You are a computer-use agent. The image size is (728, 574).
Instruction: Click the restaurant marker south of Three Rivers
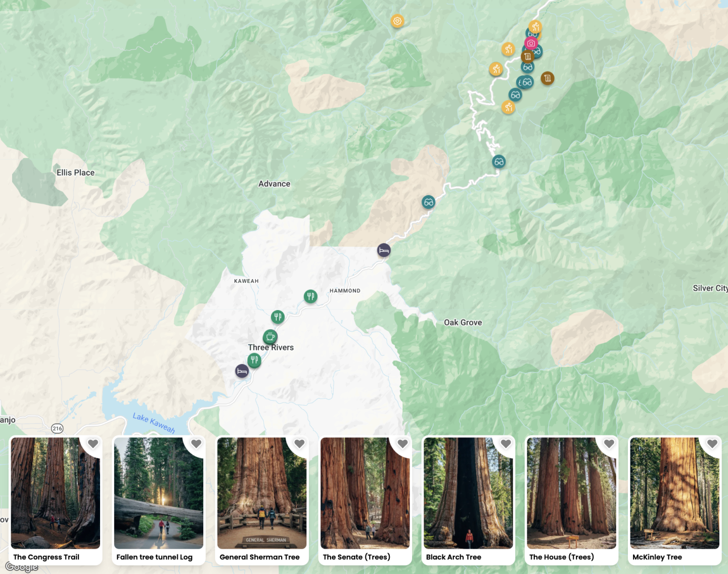point(254,360)
